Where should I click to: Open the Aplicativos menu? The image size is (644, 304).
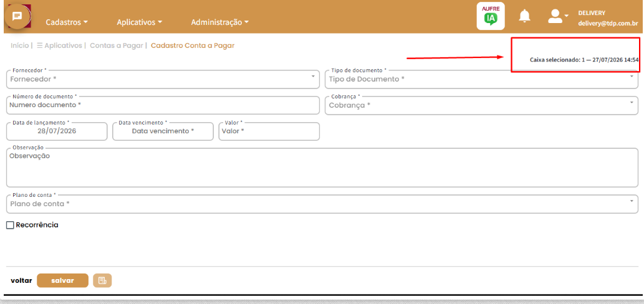click(140, 22)
